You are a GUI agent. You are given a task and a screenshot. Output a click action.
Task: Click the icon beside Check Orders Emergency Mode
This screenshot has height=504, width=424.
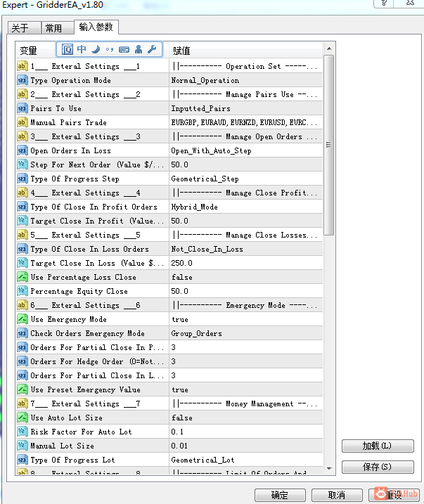point(23,333)
